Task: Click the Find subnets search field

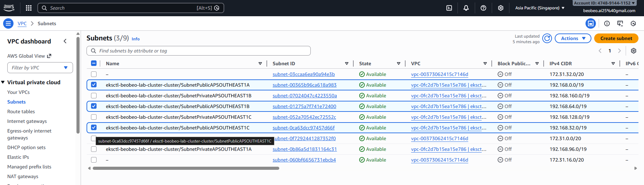Action: (199, 51)
